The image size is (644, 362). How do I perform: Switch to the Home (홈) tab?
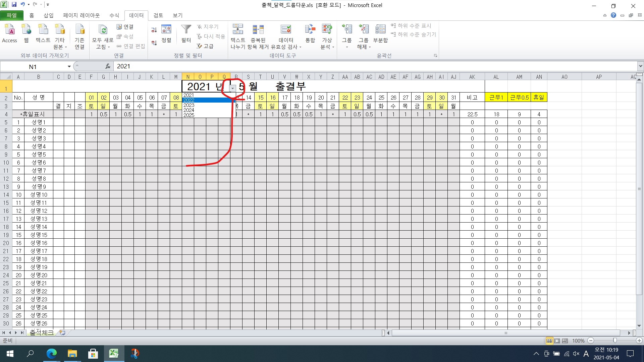click(32, 15)
